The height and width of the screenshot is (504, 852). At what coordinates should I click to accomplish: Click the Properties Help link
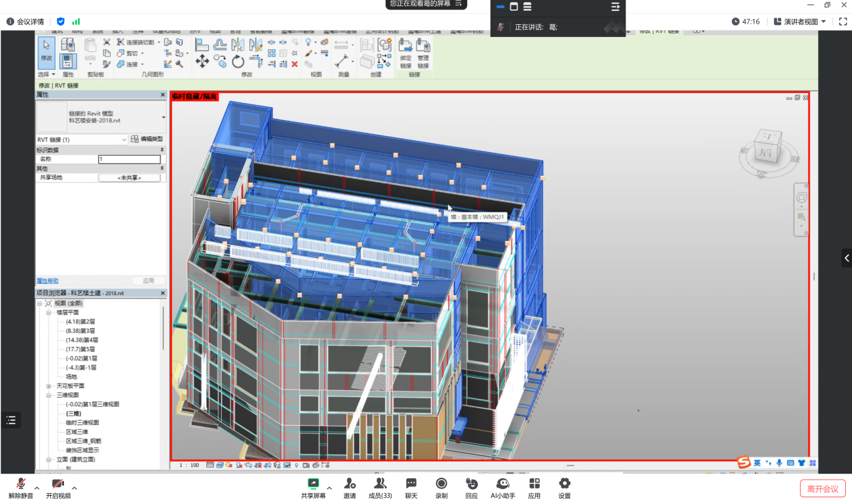(47, 280)
